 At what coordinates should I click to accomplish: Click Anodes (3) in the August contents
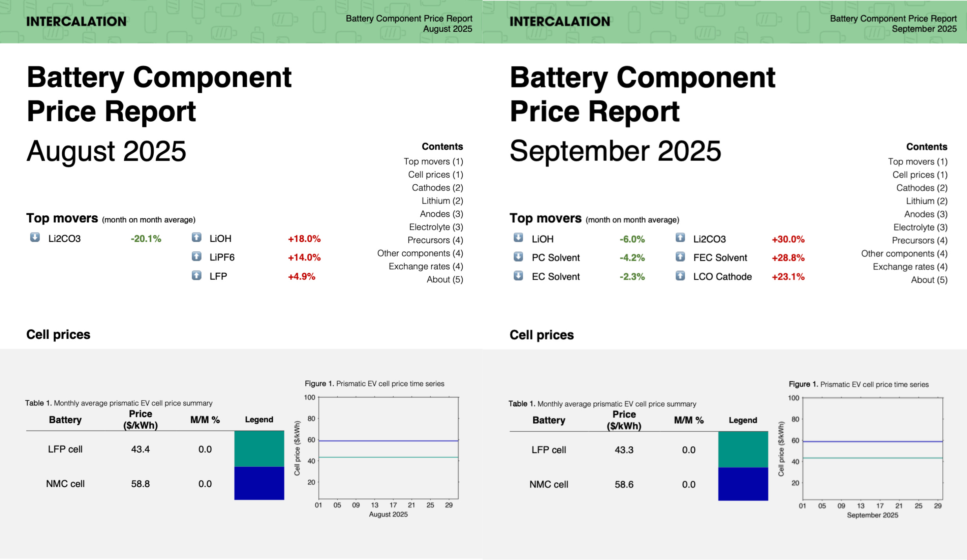click(x=441, y=214)
